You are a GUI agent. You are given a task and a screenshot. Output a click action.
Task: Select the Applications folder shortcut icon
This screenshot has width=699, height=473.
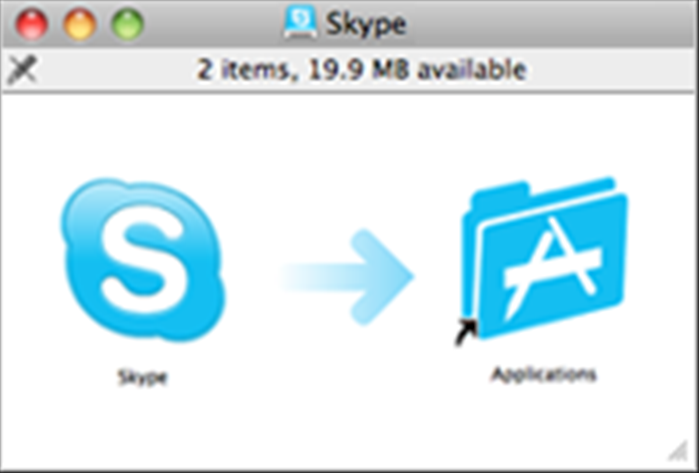point(542,261)
